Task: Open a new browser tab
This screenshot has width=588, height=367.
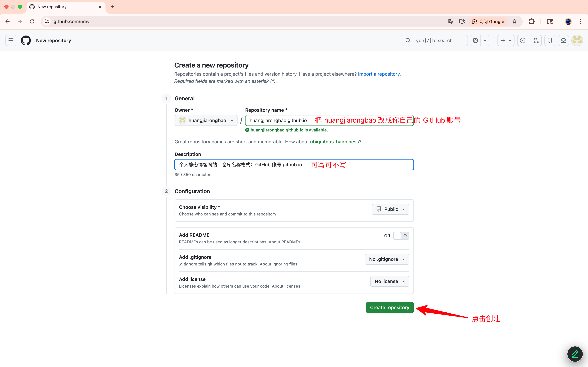Action: [112, 7]
